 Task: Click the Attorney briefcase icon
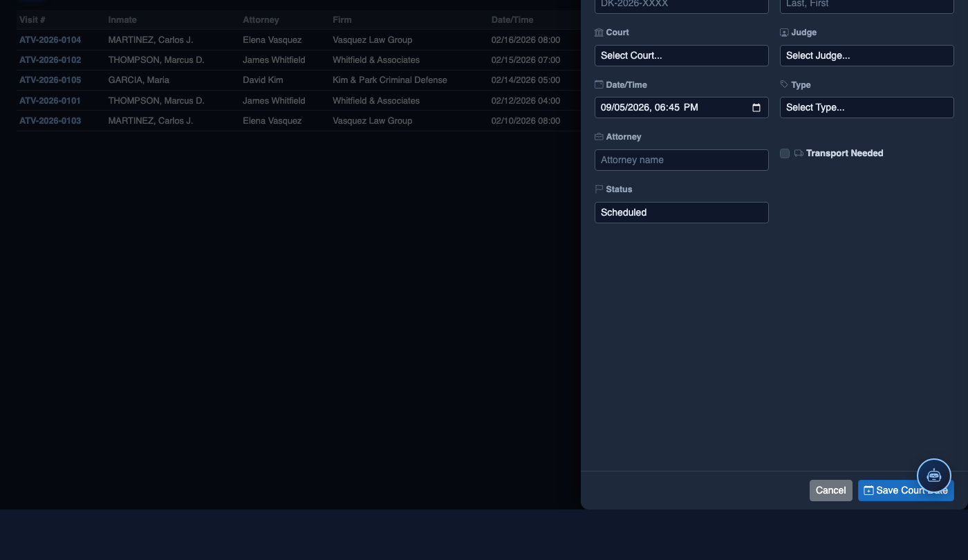pos(599,137)
